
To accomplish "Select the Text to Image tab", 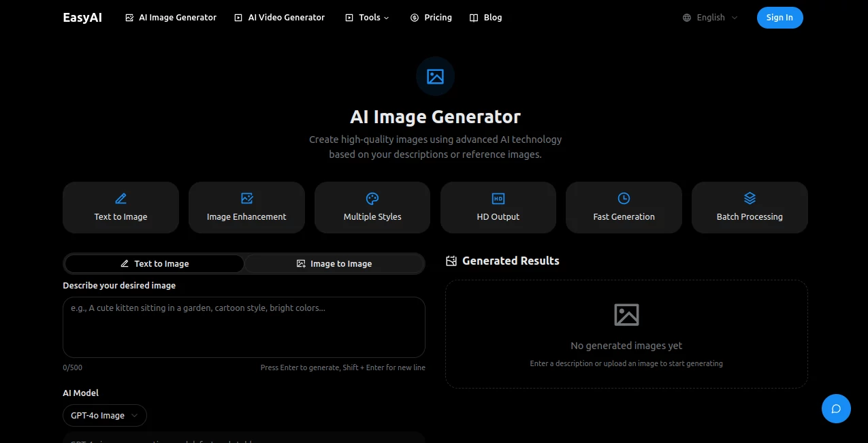I will coord(153,263).
